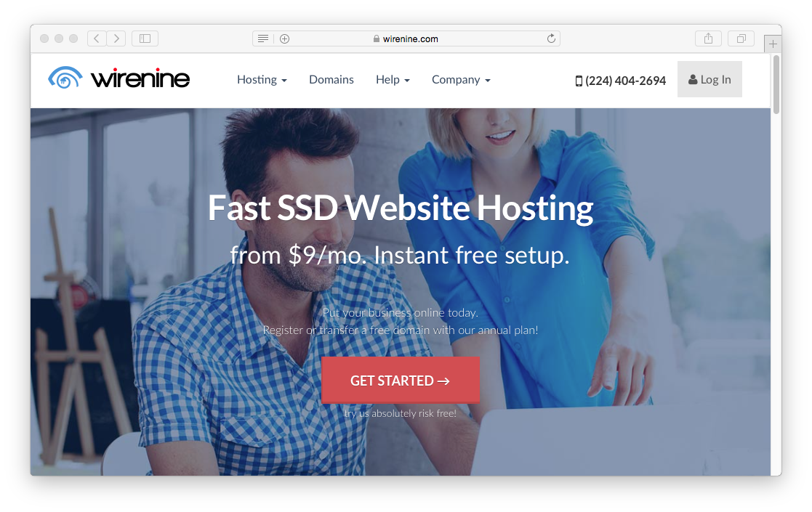Screen dimensions: 812x512
Task: Click the page vertical scrollbar
Action: [776, 86]
